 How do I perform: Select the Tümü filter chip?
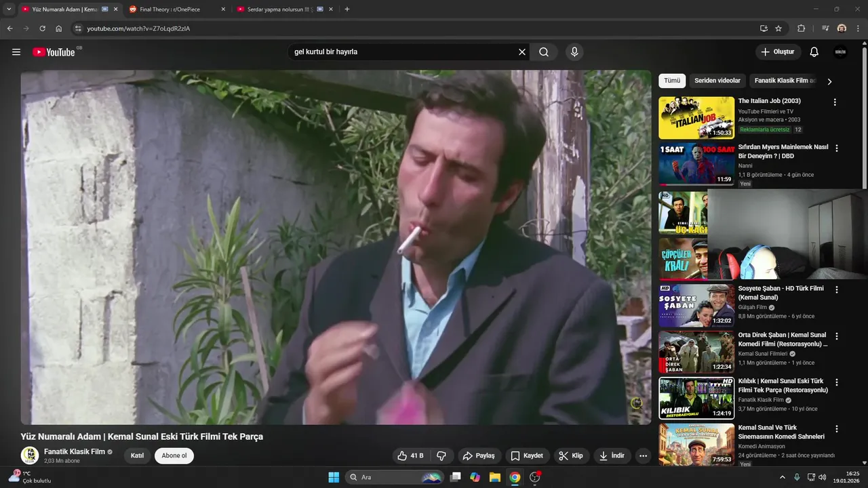coord(672,81)
